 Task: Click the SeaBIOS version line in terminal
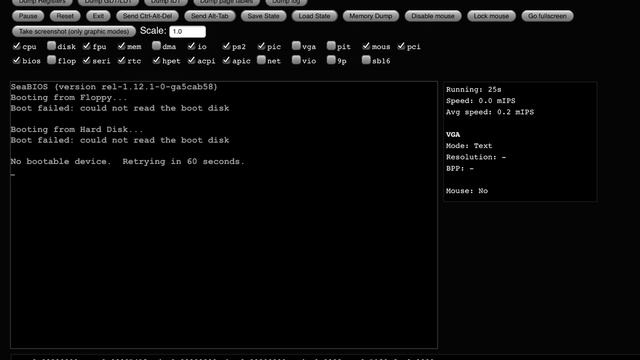(114, 87)
